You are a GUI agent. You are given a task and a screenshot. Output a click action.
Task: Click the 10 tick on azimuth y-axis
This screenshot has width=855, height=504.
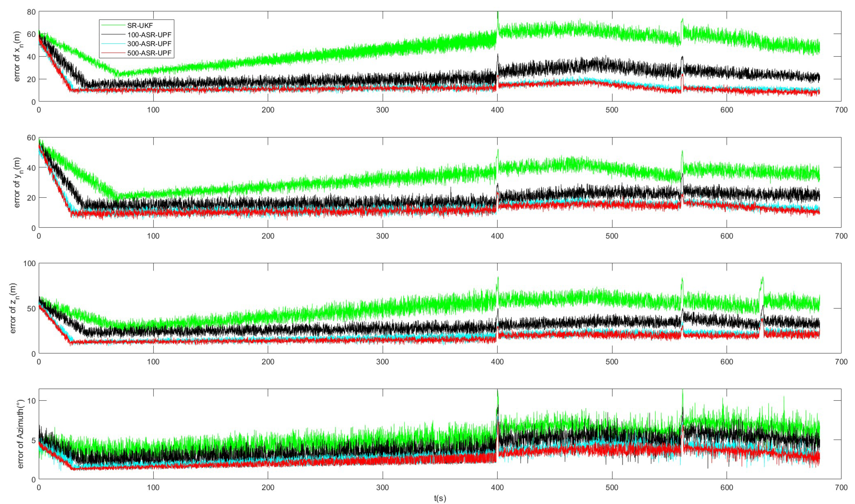(31, 401)
